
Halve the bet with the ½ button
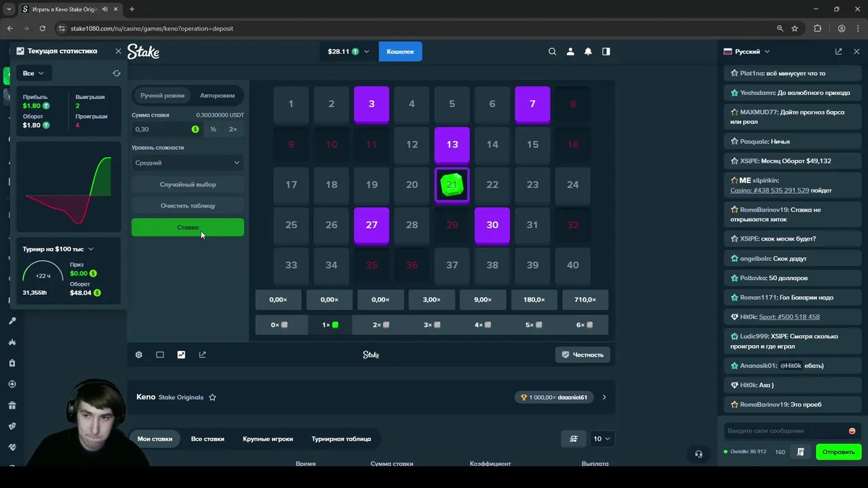point(213,129)
